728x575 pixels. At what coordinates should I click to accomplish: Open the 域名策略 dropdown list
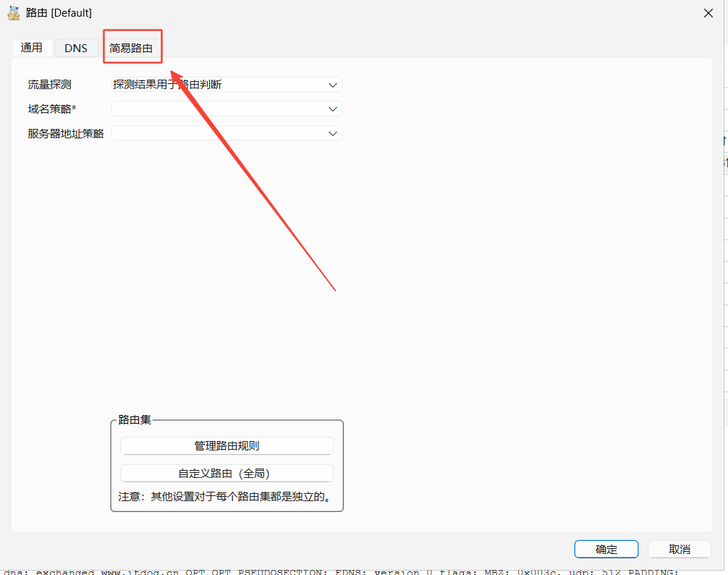pos(333,109)
